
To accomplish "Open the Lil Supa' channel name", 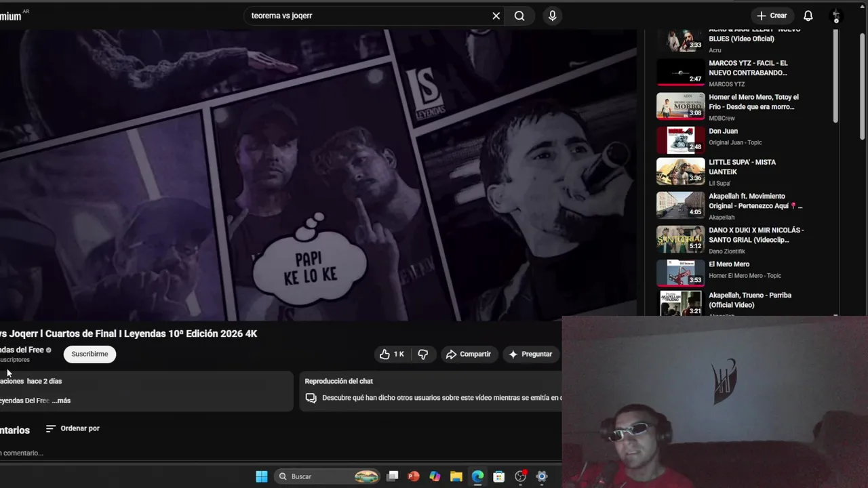I will (719, 183).
